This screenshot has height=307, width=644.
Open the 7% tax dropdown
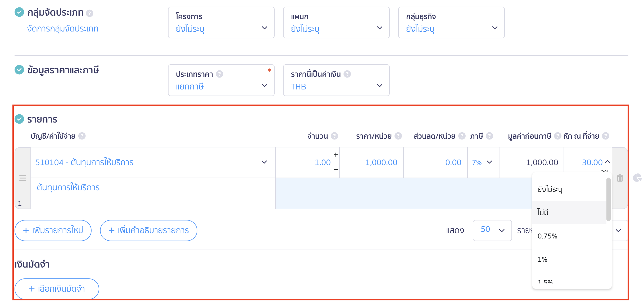(483, 162)
